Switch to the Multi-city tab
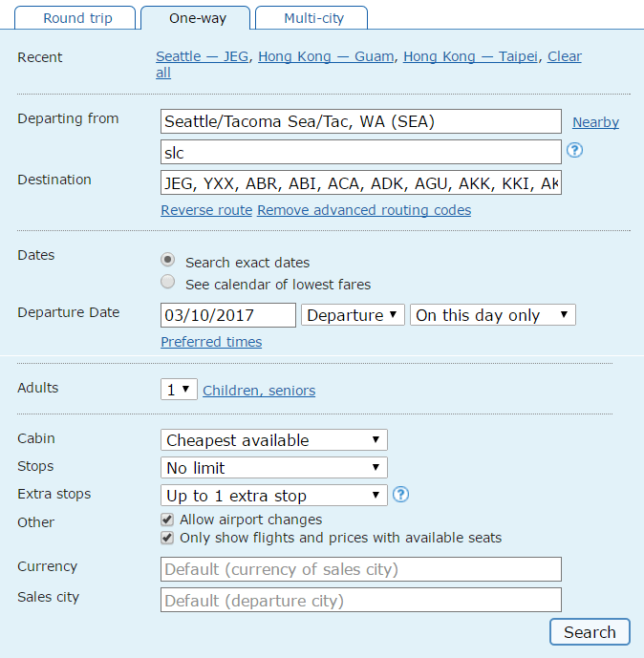 pos(313,18)
